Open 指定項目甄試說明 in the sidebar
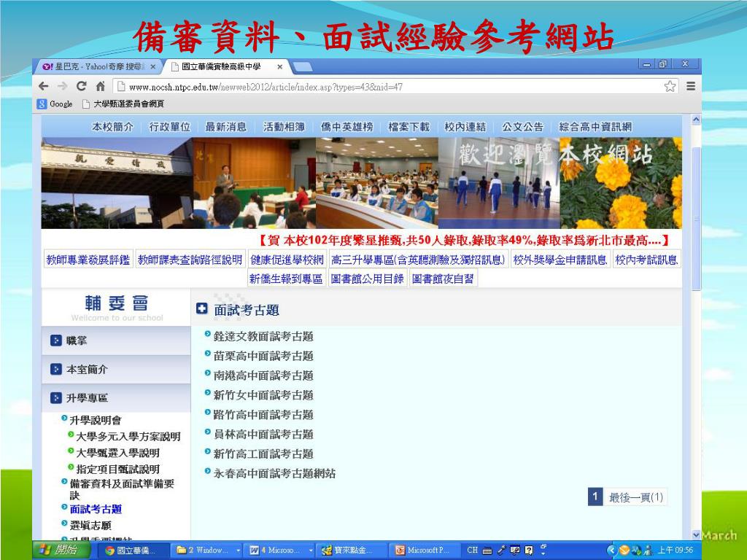 pyautogui.click(x=117, y=469)
